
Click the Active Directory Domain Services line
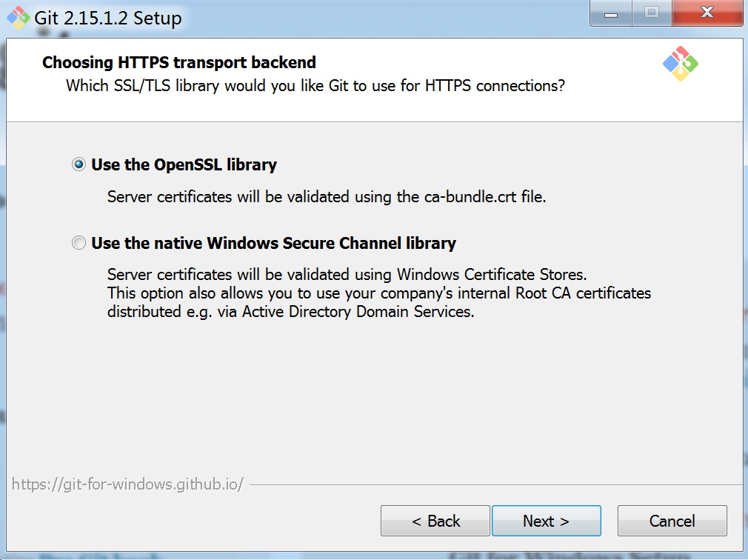[x=290, y=312]
